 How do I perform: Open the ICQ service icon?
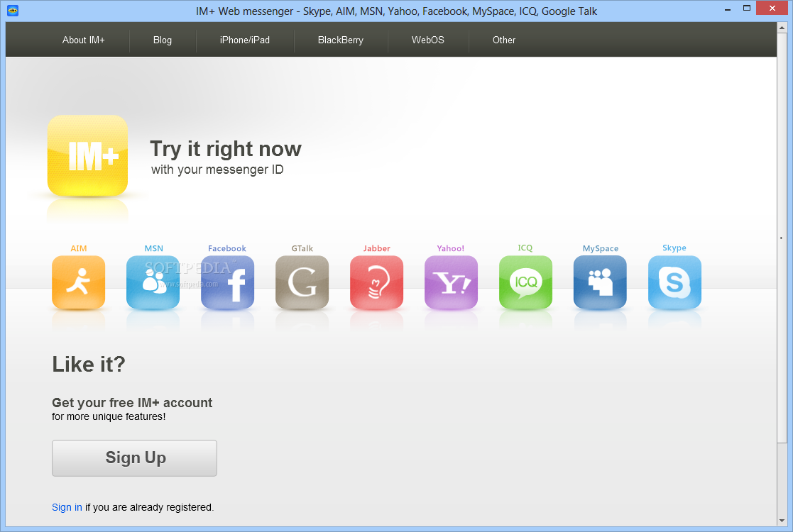(x=525, y=282)
